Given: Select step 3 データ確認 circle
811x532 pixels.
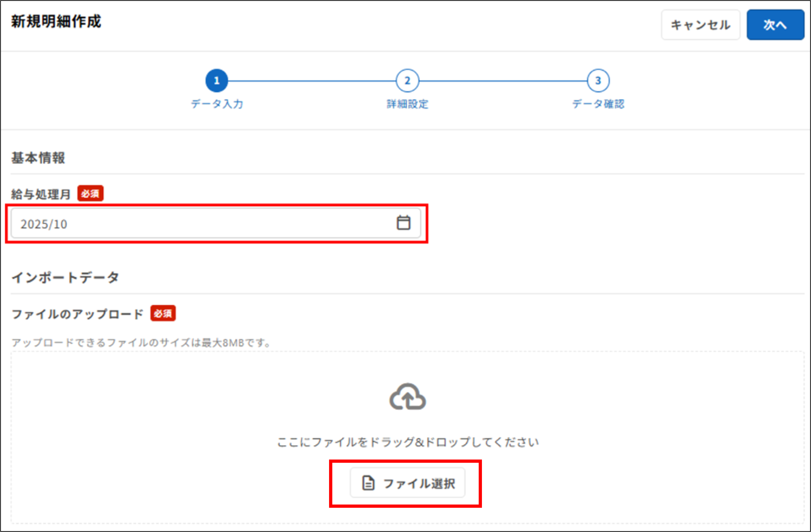Looking at the screenshot, I should [598, 80].
